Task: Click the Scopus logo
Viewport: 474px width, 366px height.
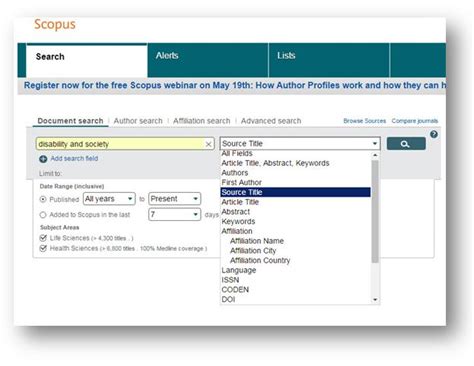Action: [x=55, y=24]
